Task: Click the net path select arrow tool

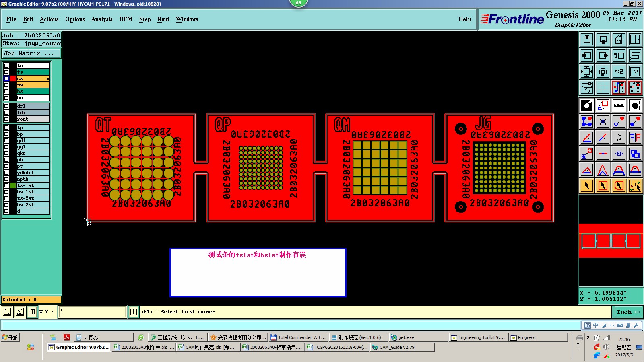Action: [635, 186]
